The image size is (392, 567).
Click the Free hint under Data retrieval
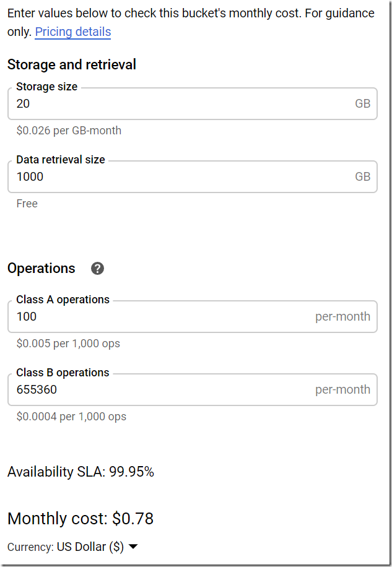click(27, 204)
